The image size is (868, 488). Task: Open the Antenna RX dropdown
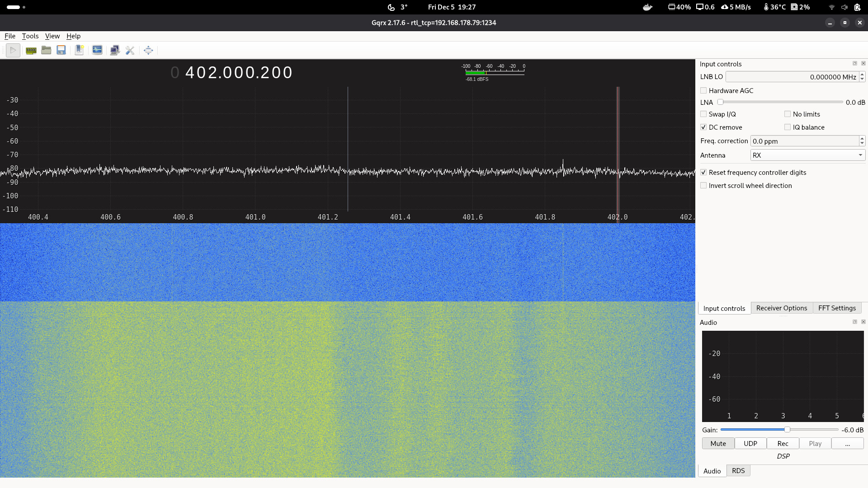807,155
